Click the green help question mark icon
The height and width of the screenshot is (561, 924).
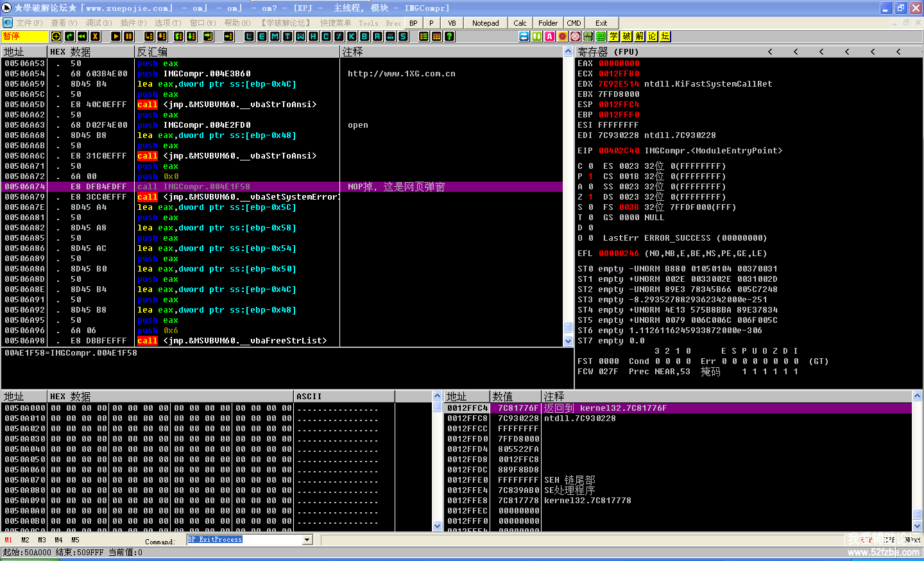pos(449,37)
